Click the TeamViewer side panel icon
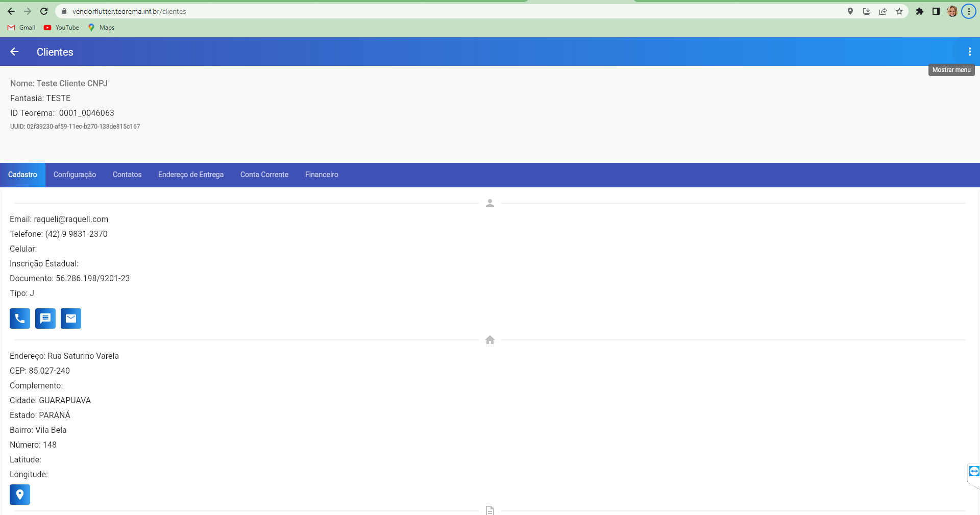The width and height of the screenshot is (980, 515). click(974, 471)
